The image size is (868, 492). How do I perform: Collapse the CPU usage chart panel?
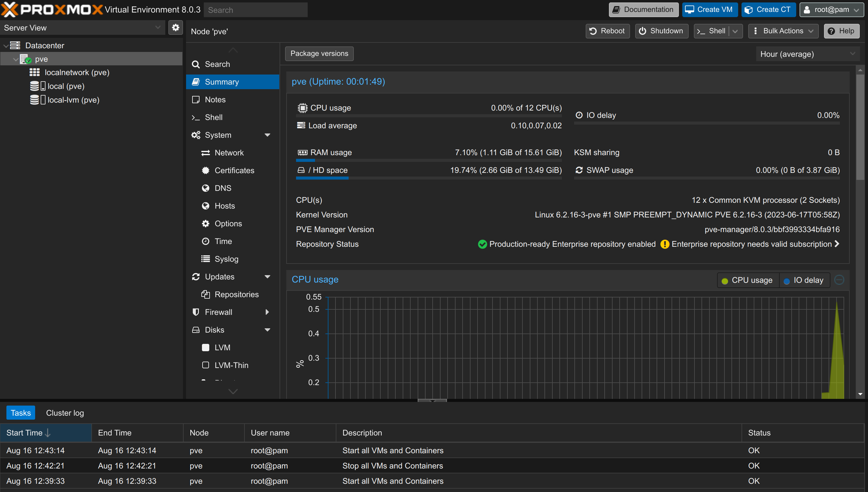pyautogui.click(x=839, y=280)
